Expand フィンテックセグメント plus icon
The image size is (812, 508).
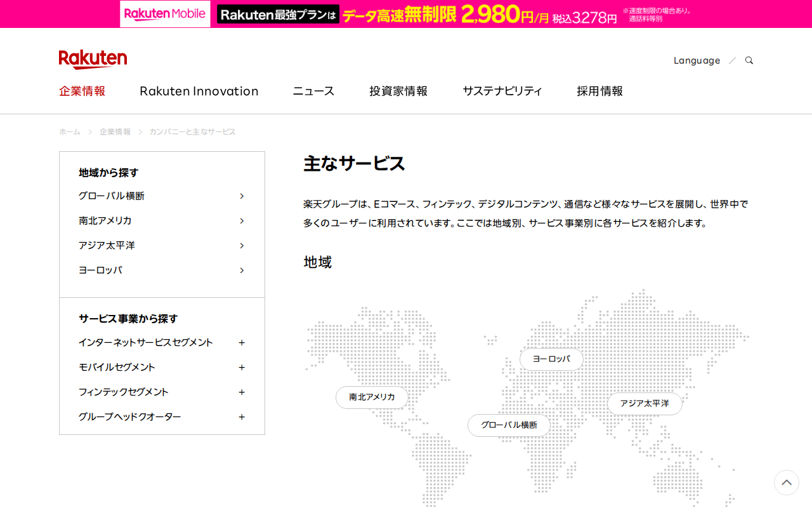click(242, 392)
